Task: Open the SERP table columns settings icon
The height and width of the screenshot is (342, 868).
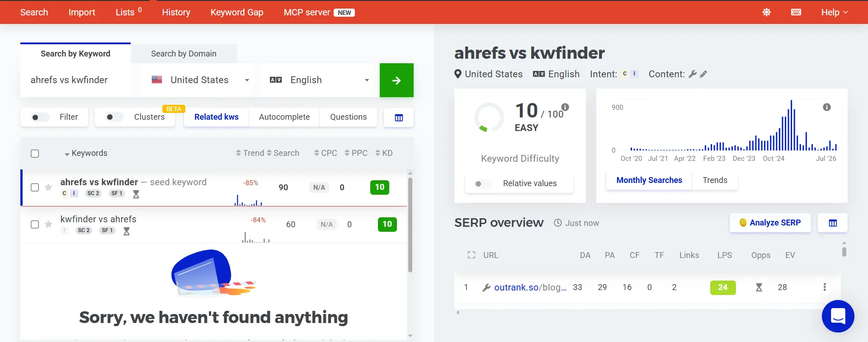Action: point(833,223)
